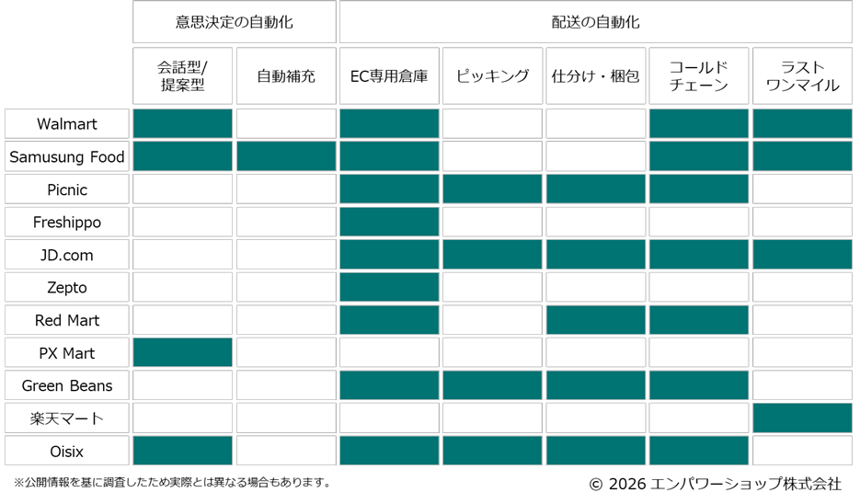Viewport: 860px width, 504px height.
Task: Click 楽天マート's filled ラストワンマイル cell
Action: tap(802, 418)
